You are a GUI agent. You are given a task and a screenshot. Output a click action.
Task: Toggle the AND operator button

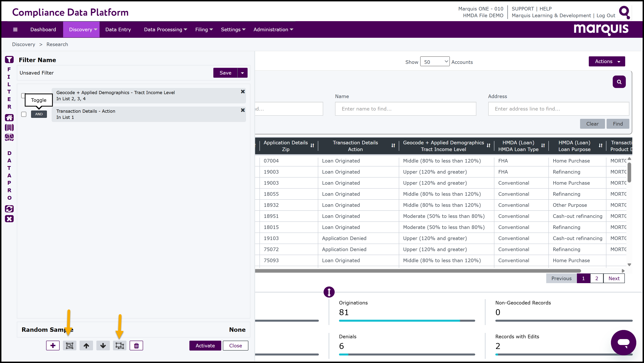(39, 114)
